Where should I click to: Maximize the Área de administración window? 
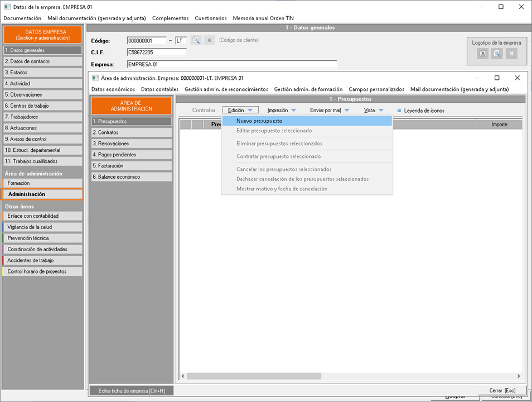[497, 78]
